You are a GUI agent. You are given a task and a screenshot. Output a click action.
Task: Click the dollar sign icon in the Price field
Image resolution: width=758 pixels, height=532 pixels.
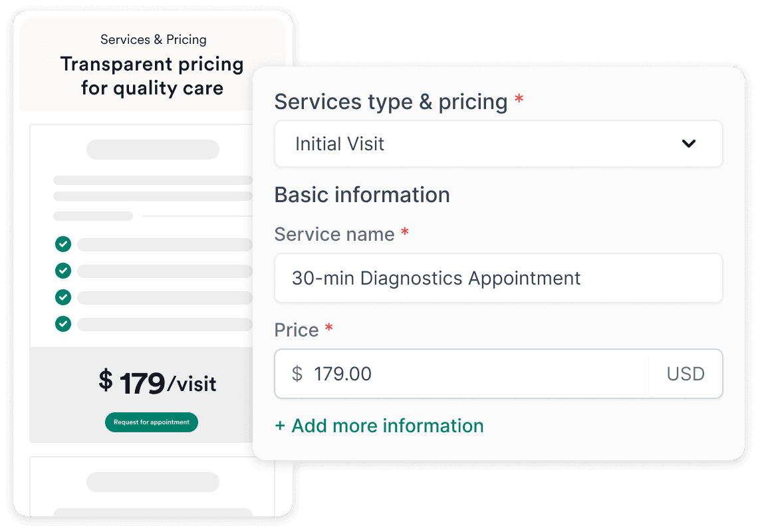pyautogui.click(x=298, y=374)
